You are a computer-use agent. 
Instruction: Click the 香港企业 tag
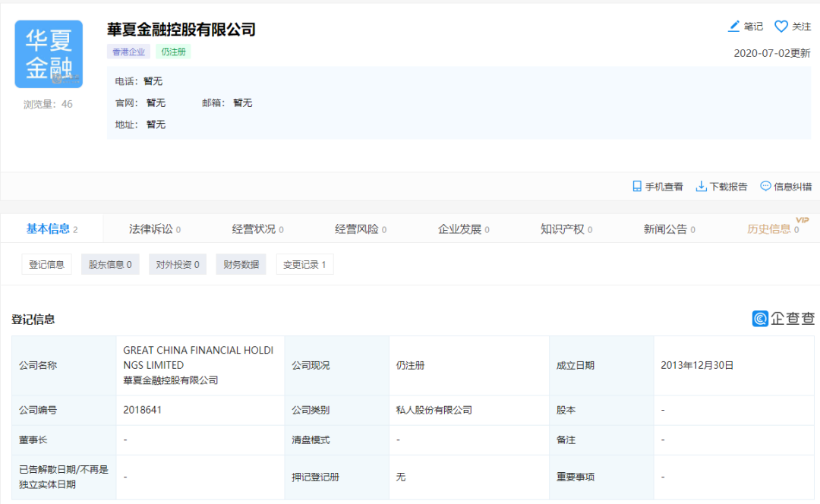(128, 52)
